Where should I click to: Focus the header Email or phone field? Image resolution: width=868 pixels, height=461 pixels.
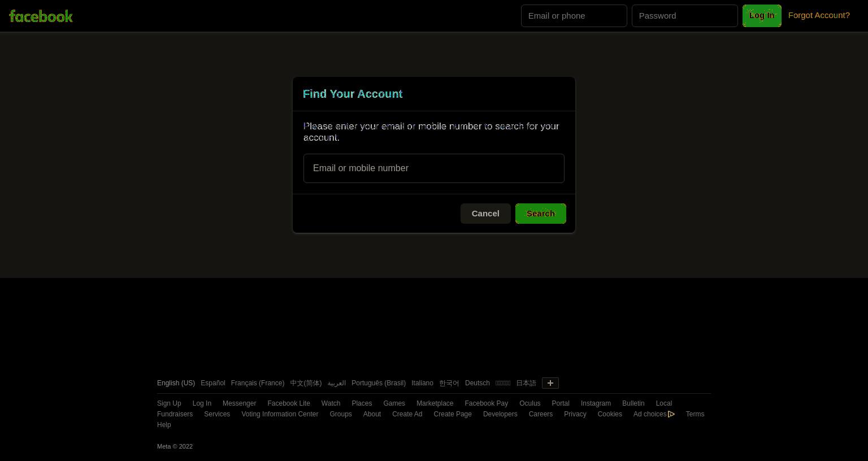(574, 16)
